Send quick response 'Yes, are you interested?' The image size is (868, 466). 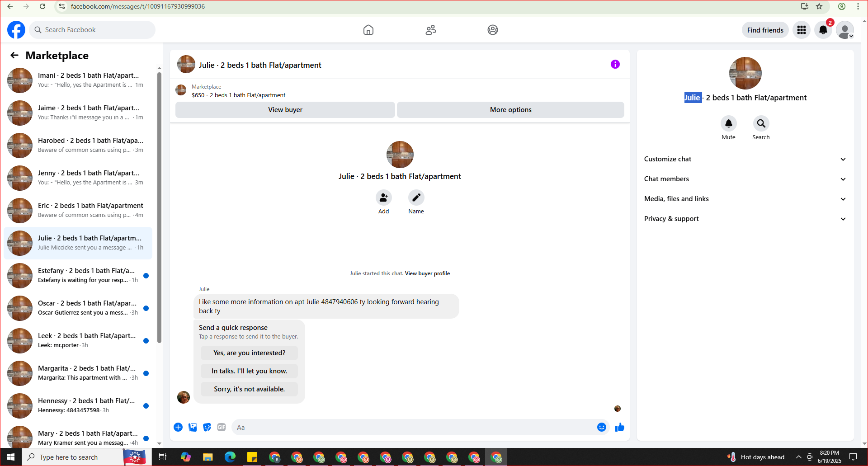point(249,353)
